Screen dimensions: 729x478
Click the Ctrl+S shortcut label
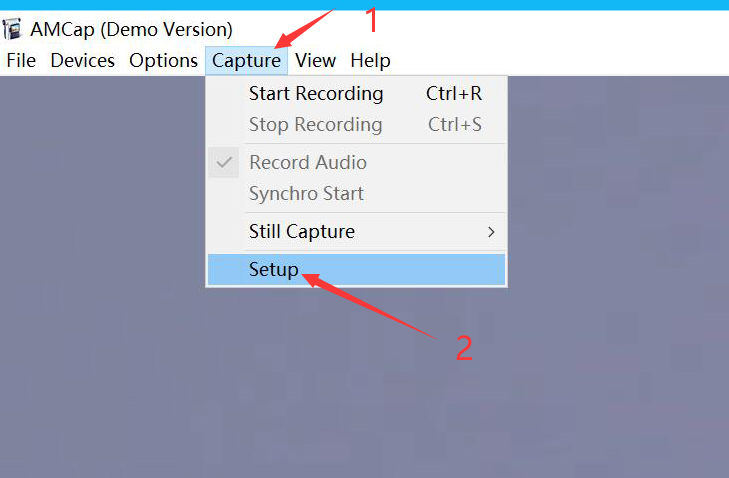(x=454, y=125)
